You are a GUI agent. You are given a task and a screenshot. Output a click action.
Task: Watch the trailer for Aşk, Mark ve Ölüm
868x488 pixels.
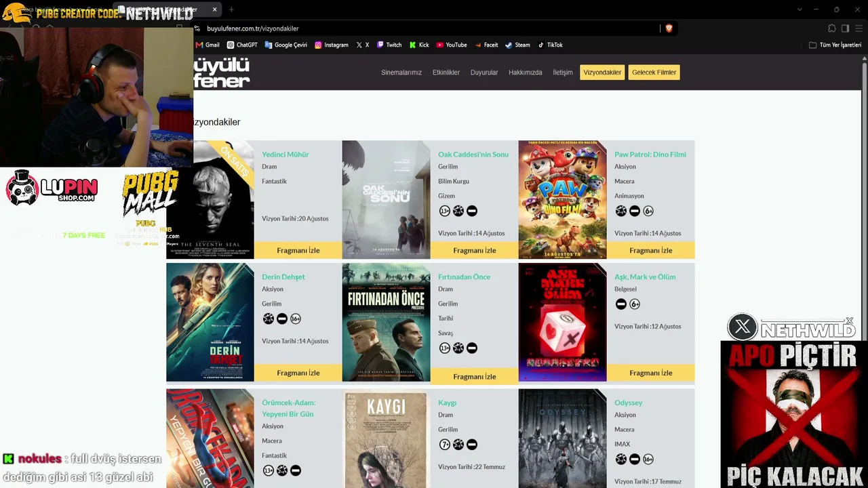point(651,373)
